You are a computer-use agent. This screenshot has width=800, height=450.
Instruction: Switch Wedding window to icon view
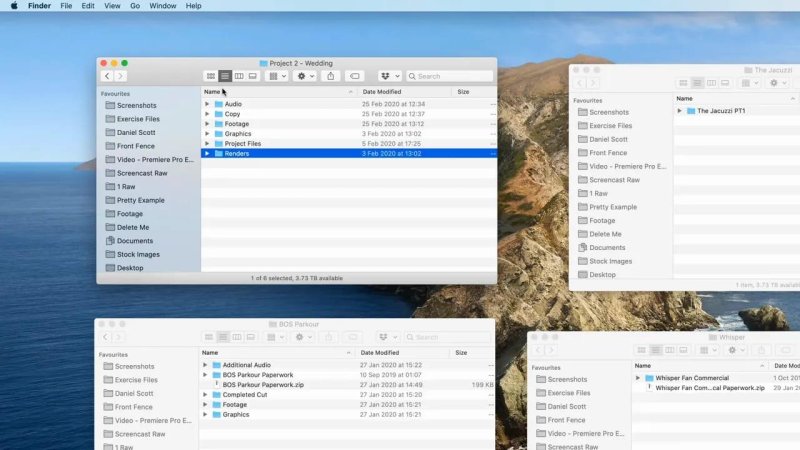pos(211,76)
